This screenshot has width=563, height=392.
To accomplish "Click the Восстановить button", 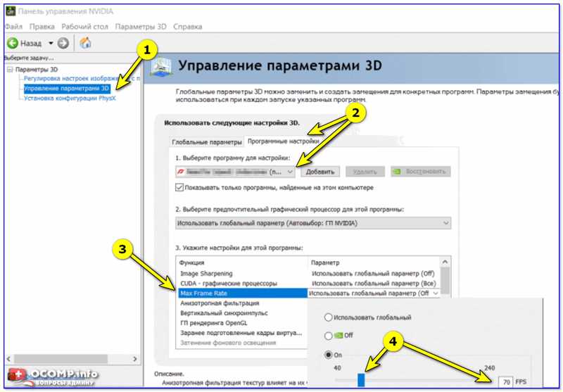I will [420, 172].
